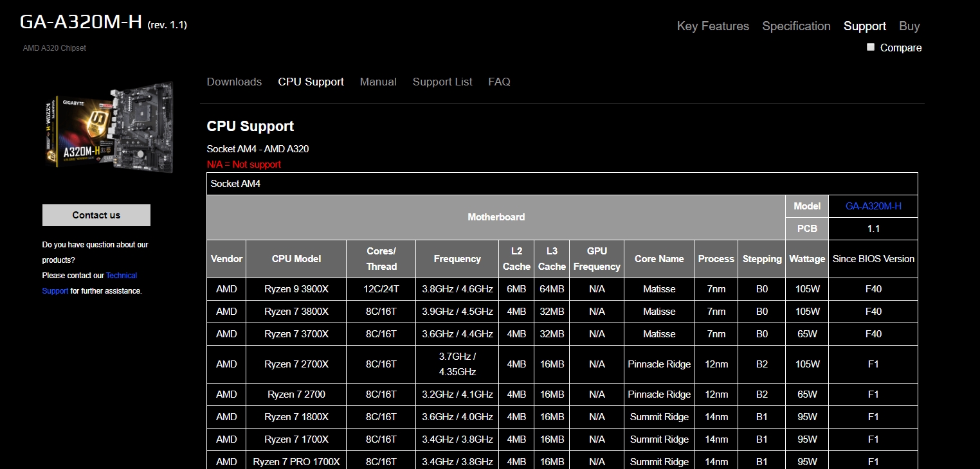Screen dimensions: 980x469
Task: Click the 3.9GHz / 4.5GHz frequency cell
Action: click(x=457, y=312)
